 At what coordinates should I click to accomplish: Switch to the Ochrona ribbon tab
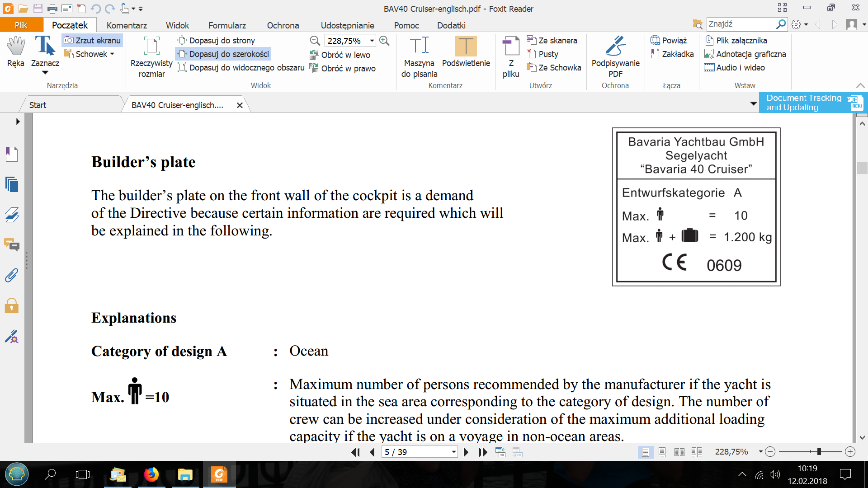click(x=283, y=25)
